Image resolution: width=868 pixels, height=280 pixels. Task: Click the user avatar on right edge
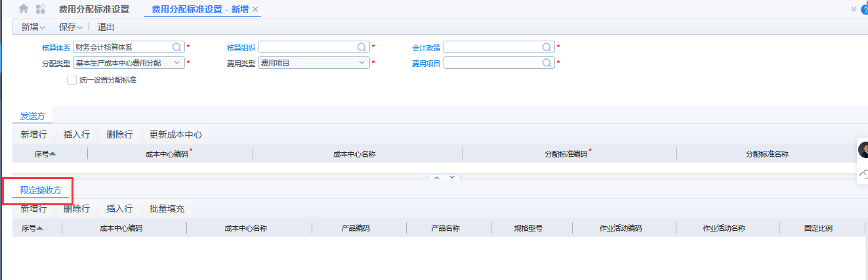863,150
